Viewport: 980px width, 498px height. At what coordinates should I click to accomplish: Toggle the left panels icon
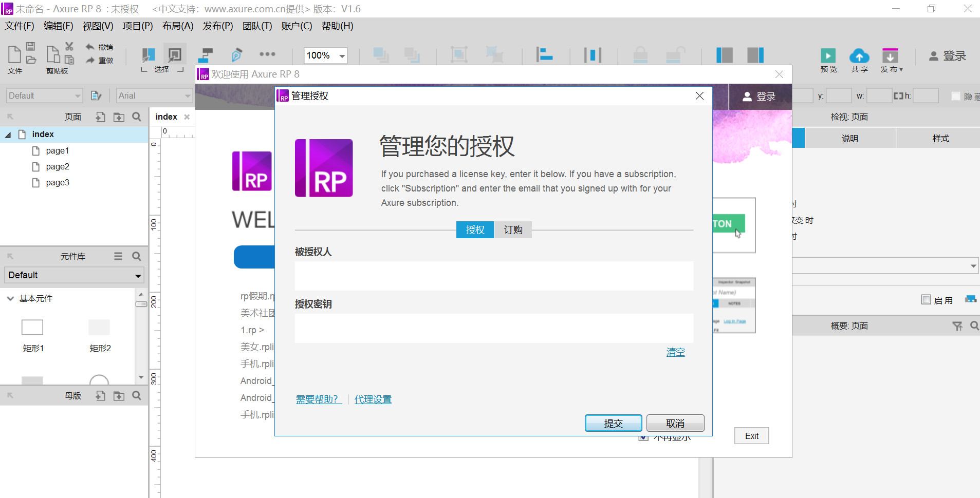point(725,55)
